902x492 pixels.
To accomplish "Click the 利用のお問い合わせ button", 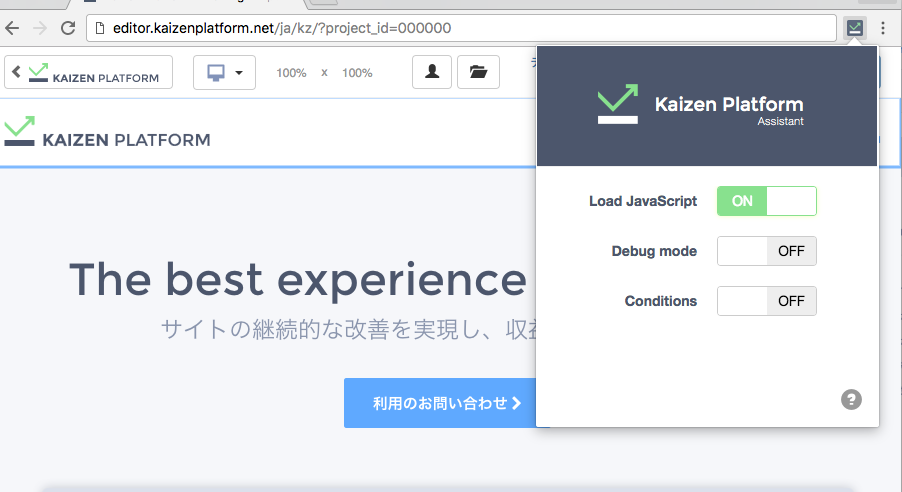I will point(440,403).
